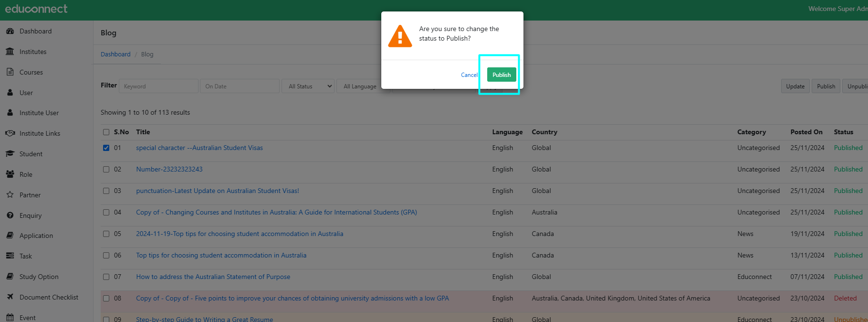The width and height of the screenshot is (868, 322).
Task: Click the Dashboard gauge icon in sidebar
Action: point(10,31)
